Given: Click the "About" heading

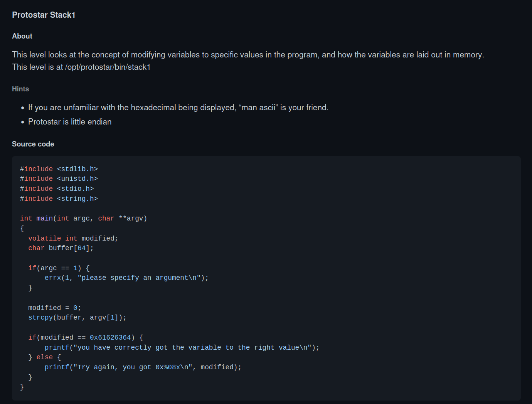Looking at the screenshot, I should [22, 36].
